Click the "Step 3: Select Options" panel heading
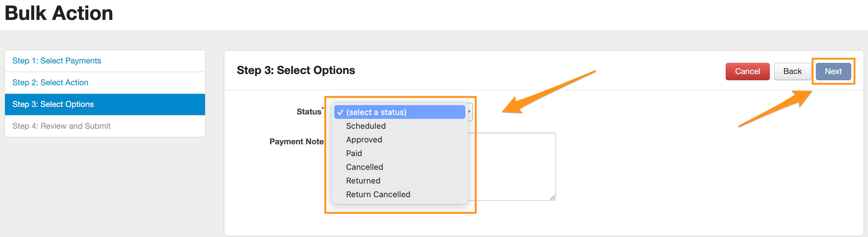Screen dimensions: 868x237 [295, 70]
